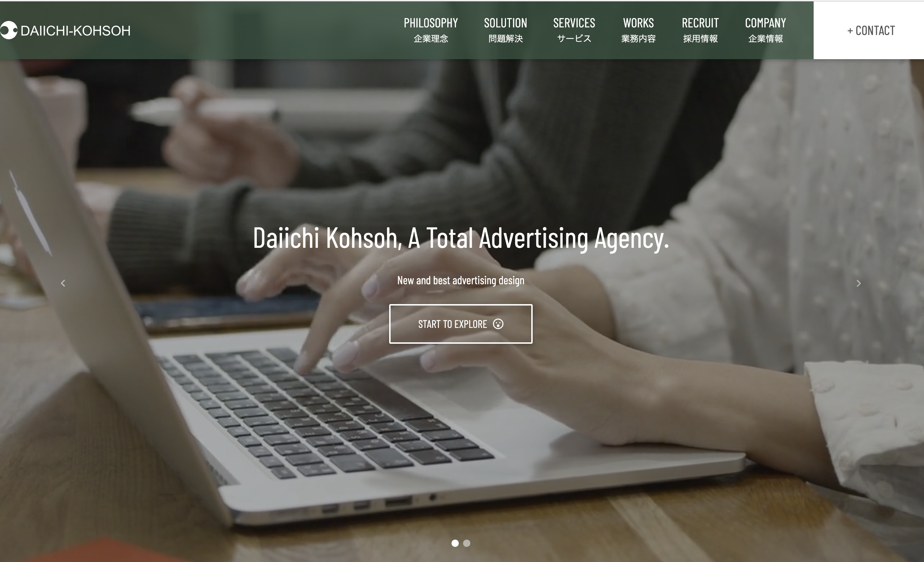Click the circle arrow icon on START button

pyautogui.click(x=500, y=324)
